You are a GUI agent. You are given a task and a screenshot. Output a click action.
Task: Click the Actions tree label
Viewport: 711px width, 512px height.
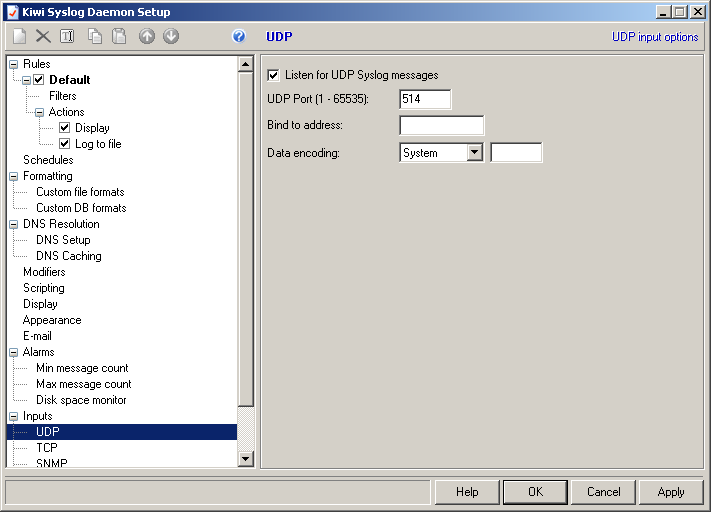(66, 112)
